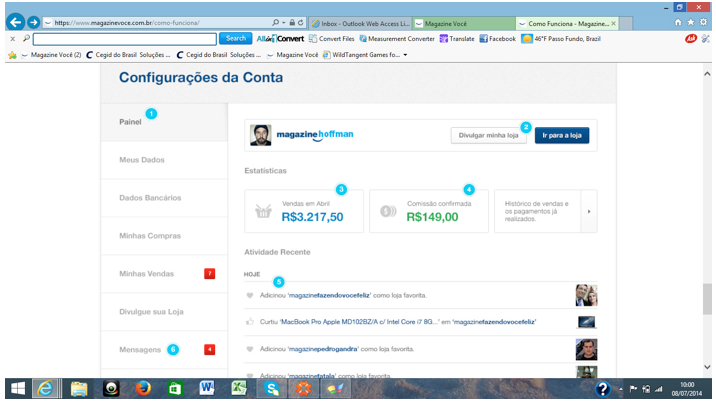716x404 pixels.
Task: Click the red 4 badge on Mensagens
Action: tap(210, 350)
